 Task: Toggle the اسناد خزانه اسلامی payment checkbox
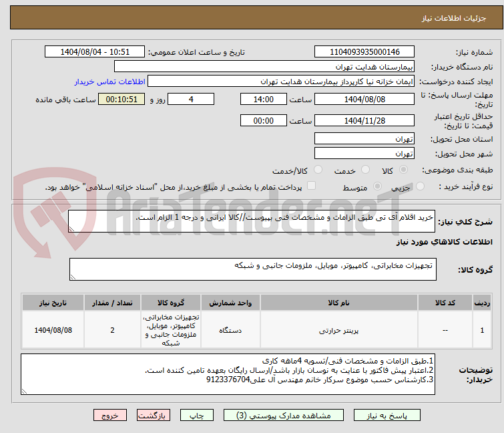click(x=312, y=186)
